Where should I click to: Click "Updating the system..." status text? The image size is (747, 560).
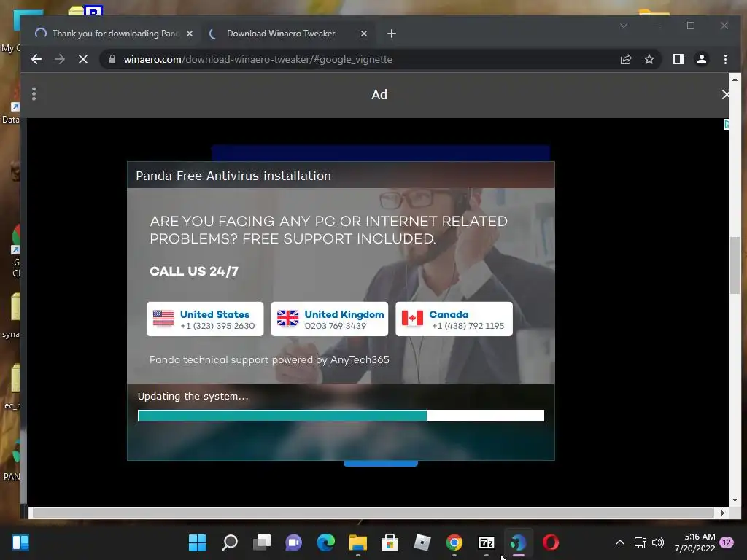point(193,396)
